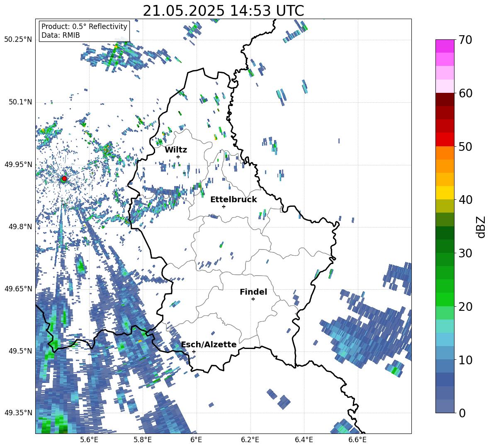Click the 50.1°N latitude label
The height and width of the screenshot is (448, 491).
coord(20,102)
